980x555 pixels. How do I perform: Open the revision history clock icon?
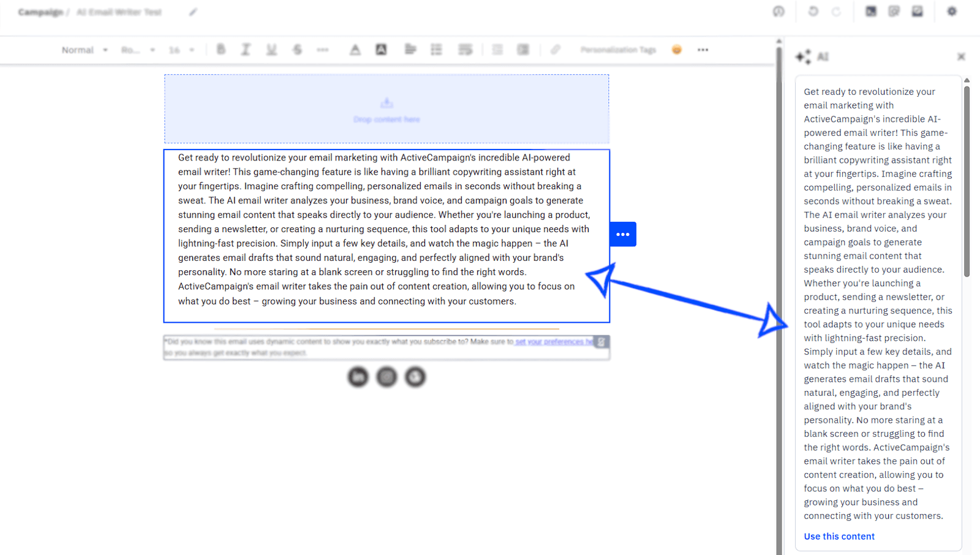click(x=778, y=12)
